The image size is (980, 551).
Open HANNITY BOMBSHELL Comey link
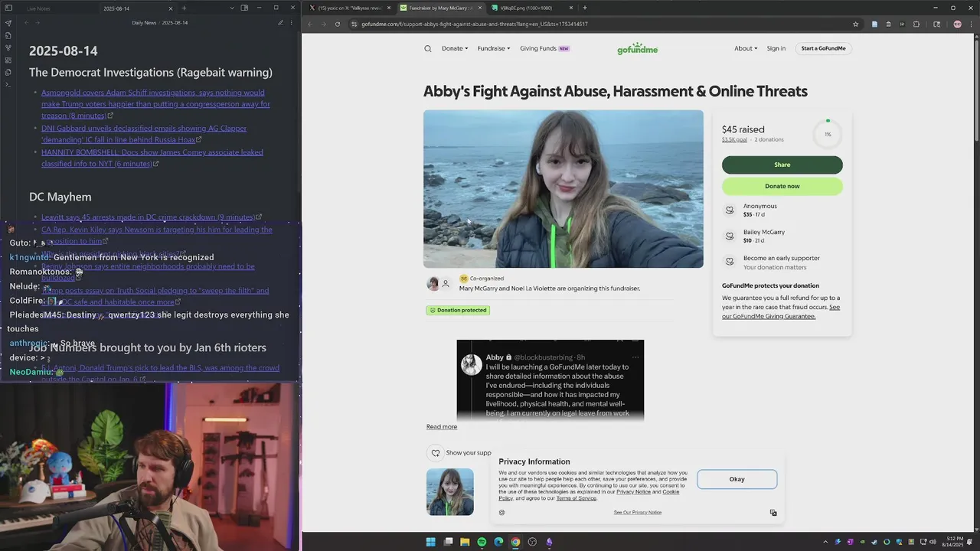(152, 158)
